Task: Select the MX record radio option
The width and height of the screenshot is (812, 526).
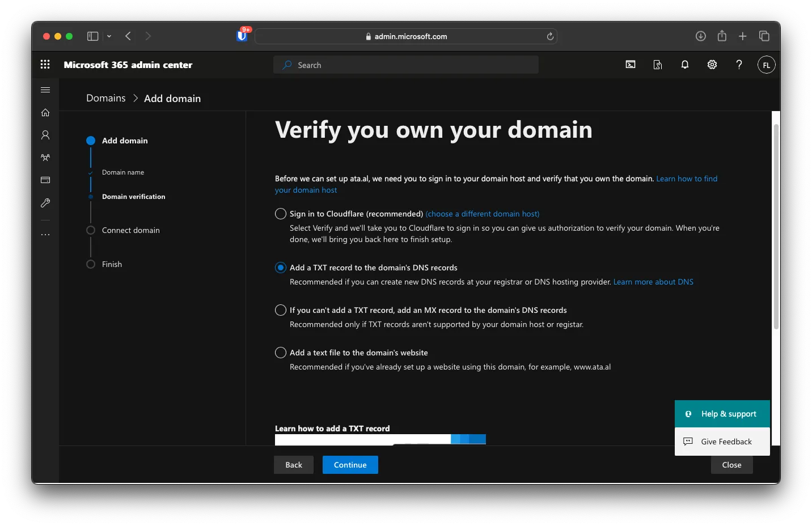Action: pos(281,310)
